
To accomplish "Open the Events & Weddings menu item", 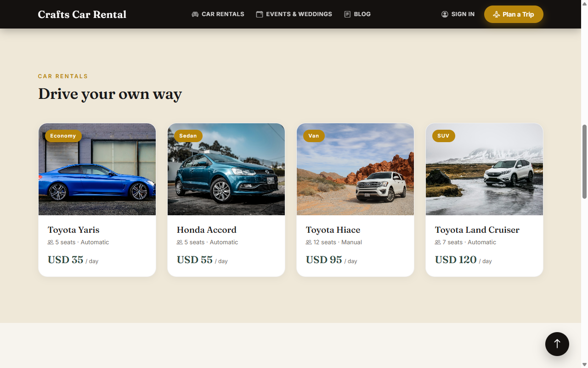I will 294,14.
